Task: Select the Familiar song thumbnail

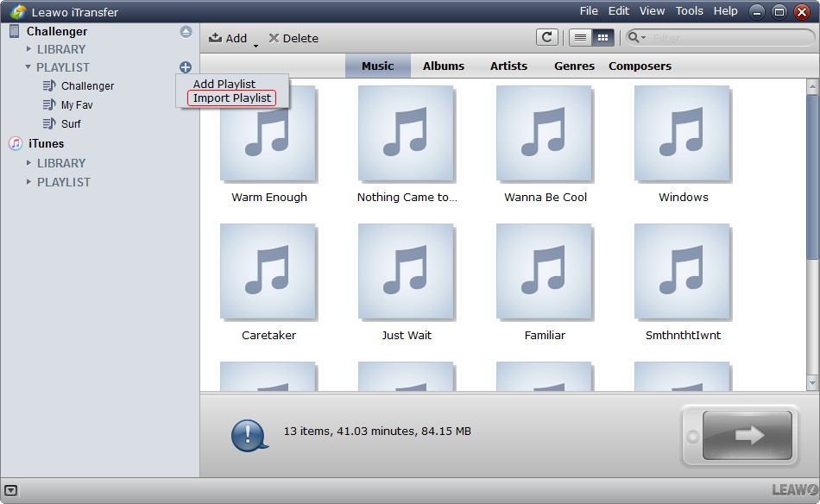Action: point(544,271)
